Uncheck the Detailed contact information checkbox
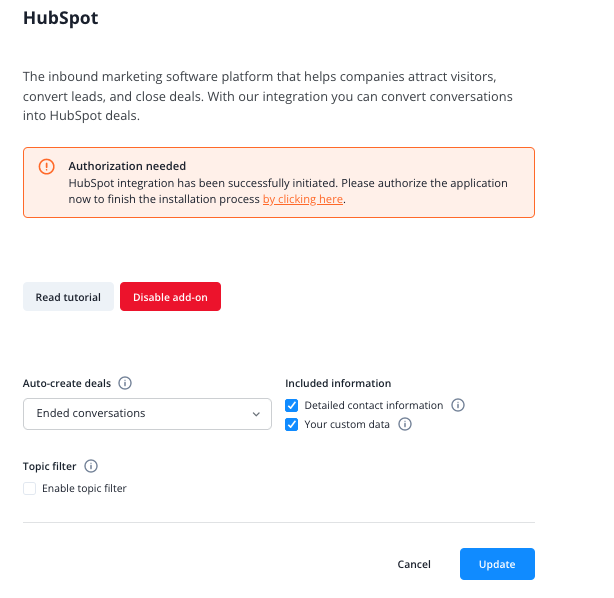 [x=291, y=405]
